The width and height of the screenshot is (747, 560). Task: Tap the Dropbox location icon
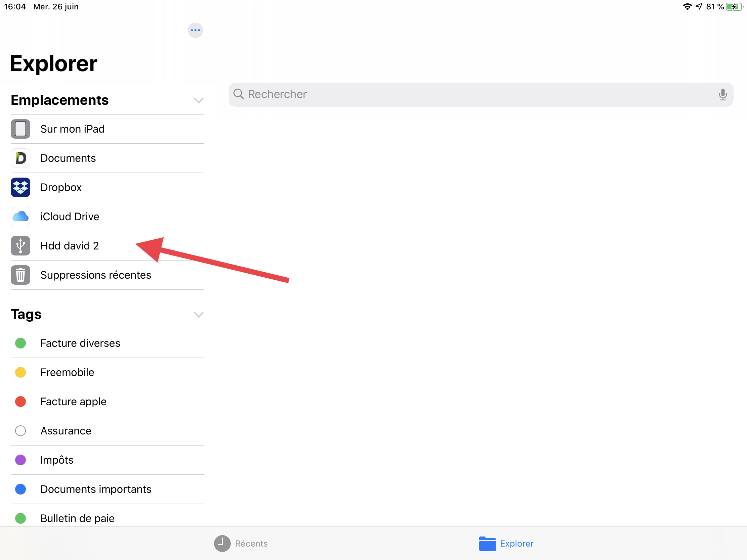point(20,187)
